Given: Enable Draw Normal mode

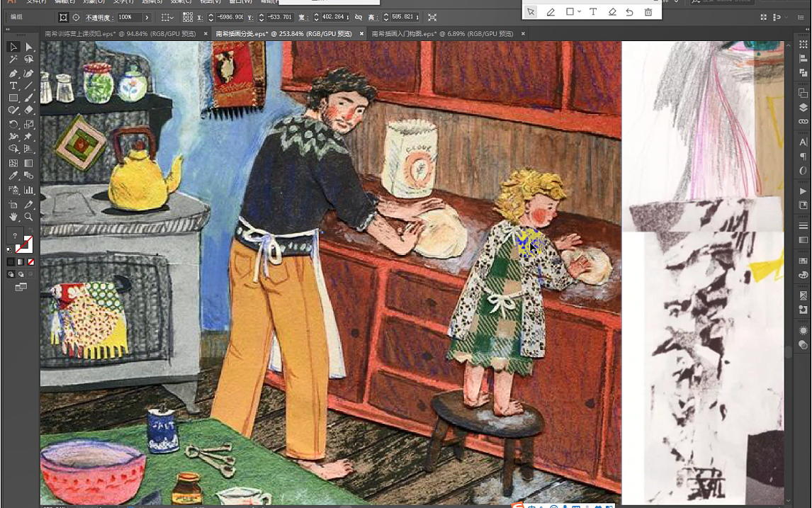Looking at the screenshot, I should click(x=11, y=274).
